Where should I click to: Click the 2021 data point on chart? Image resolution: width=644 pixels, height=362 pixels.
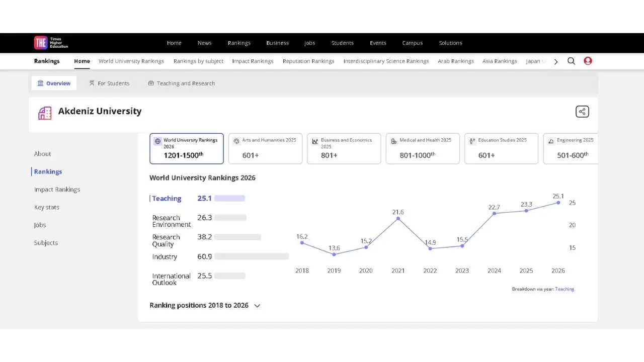click(398, 218)
